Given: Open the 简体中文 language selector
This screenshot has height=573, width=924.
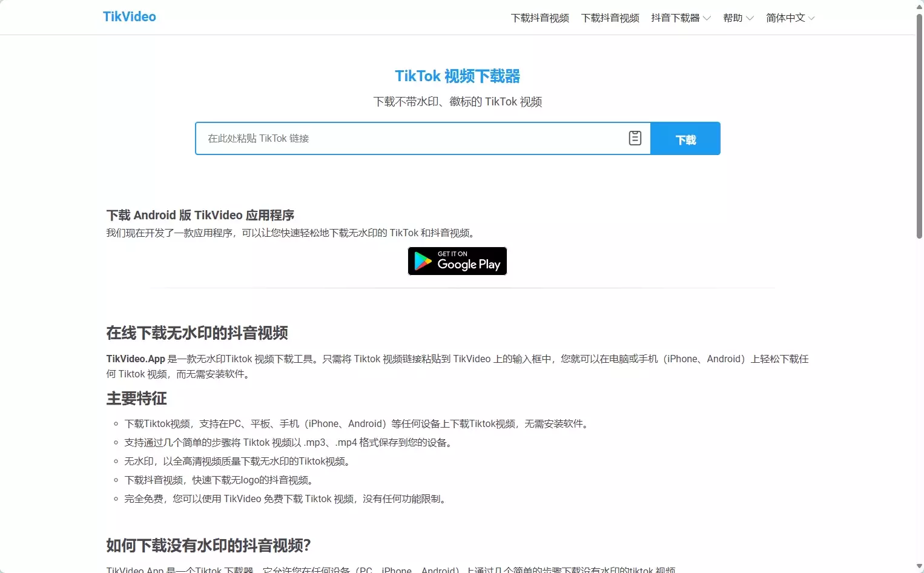Looking at the screenshot, I should point(790,18).
